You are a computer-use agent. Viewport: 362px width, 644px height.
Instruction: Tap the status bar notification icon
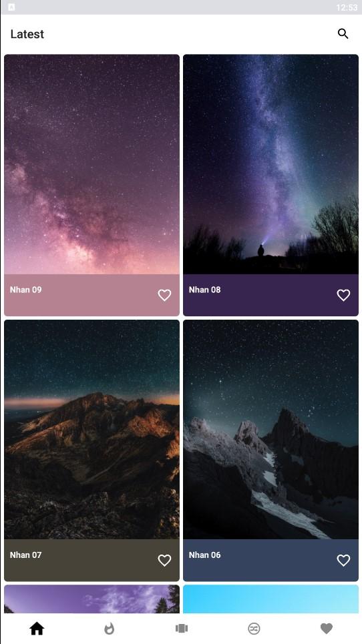11,7
